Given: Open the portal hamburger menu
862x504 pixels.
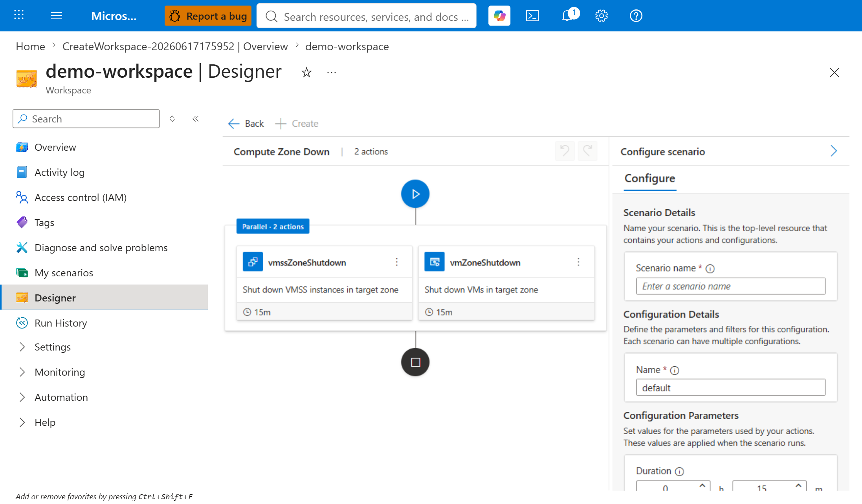Looking at the screenshot, I should 57,16.
